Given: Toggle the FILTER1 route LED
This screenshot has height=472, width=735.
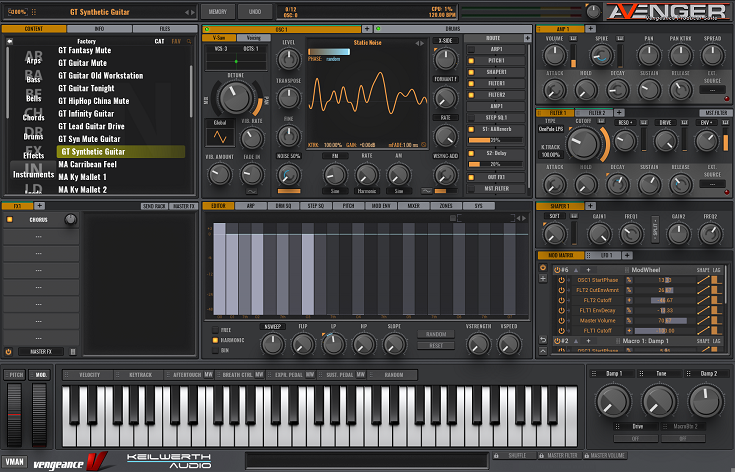Looking at the screenshot, I should pos(471,83).
